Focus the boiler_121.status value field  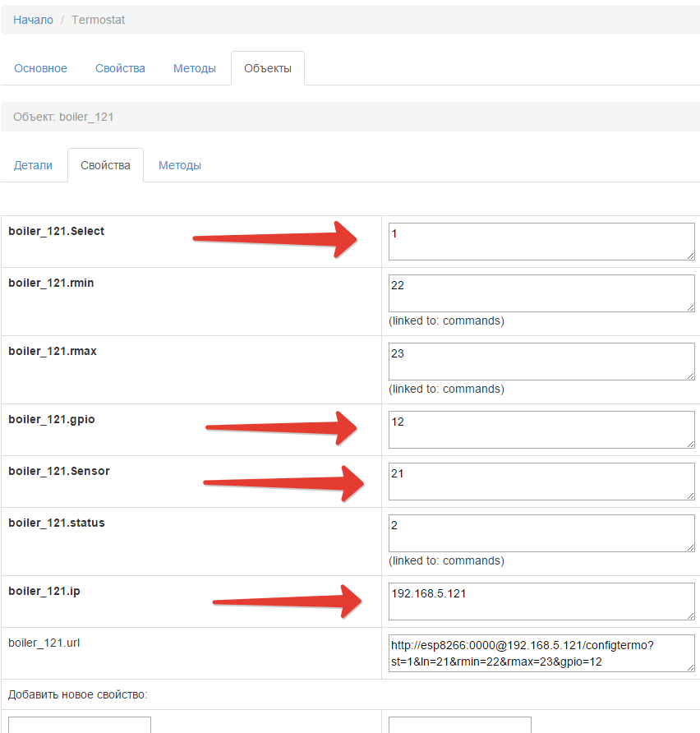[541, 533]
